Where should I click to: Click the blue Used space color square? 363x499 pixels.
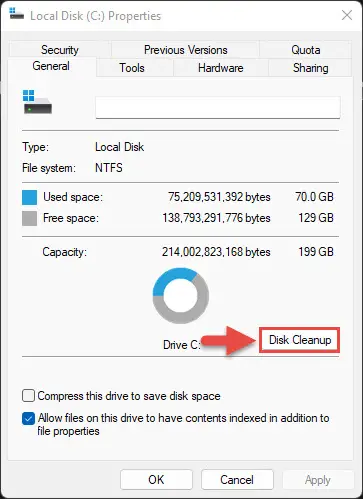pos(29,197)
